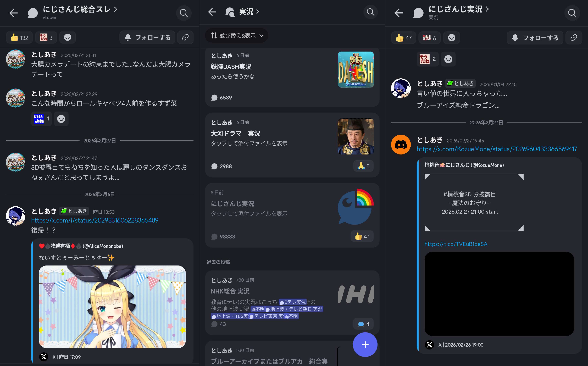Open add-reaction smiley next to いいよね reaction
Viewport: 588px width, 366px height.
61,119
